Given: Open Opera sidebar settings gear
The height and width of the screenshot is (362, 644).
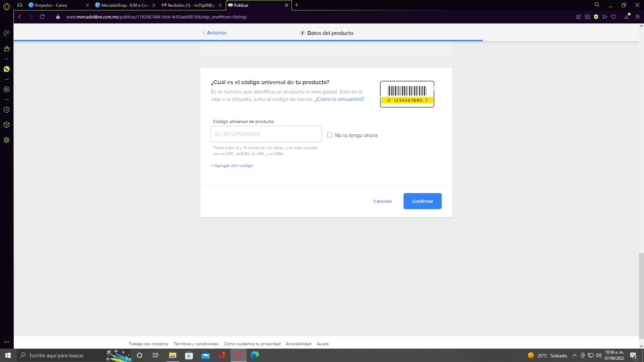Looking at the screenshot, I should click(x=6, y=140).
